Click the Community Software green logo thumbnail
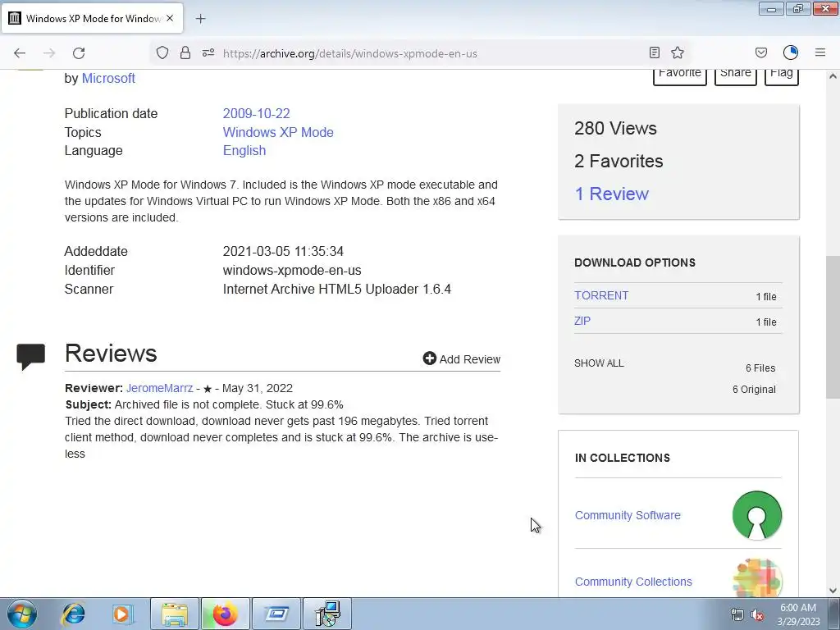This screenshot has width=840, height=630. tap(757, 515)
